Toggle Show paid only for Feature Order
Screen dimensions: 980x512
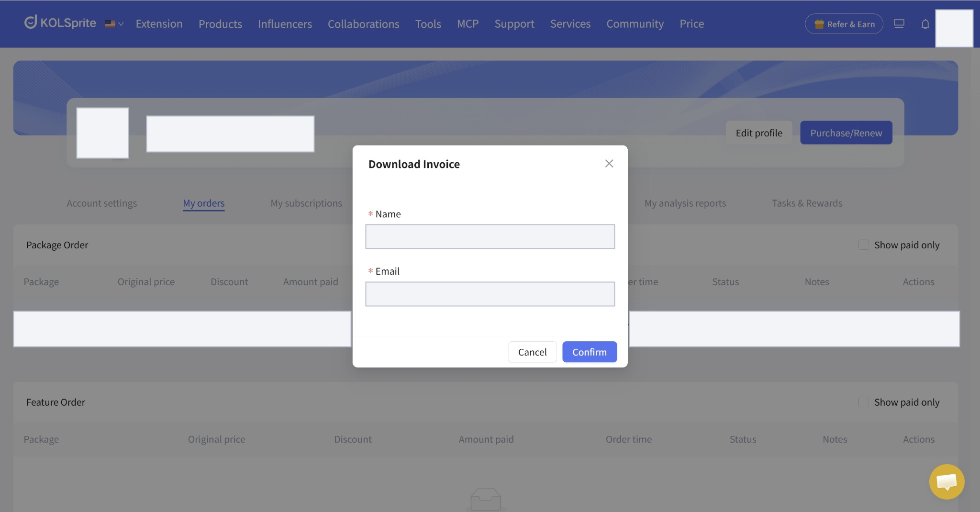pos(863,402)
